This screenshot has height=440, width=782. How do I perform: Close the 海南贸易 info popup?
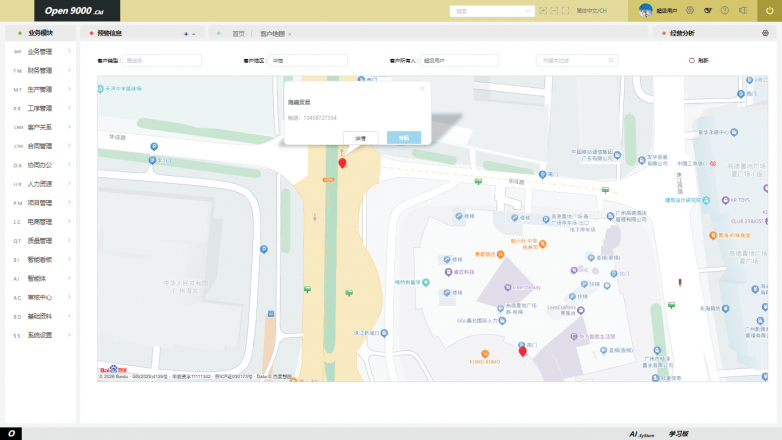pyautogui.click(x=422, y=88)
